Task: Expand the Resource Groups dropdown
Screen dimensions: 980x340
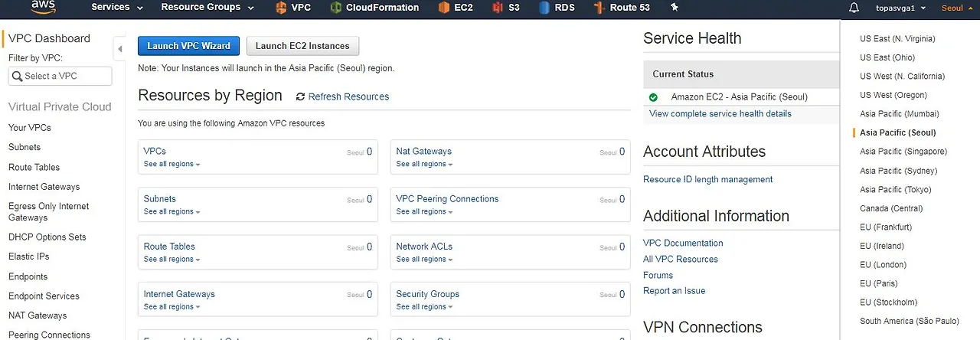Action: tap(207, 8)
